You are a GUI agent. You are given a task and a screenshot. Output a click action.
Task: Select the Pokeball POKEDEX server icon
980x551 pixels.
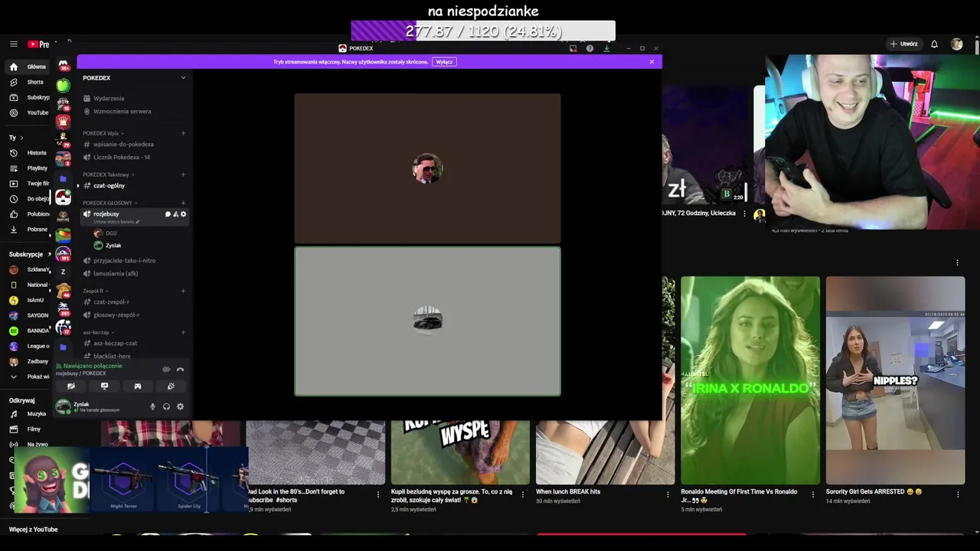pyautogui.click(x=64, y=197)
